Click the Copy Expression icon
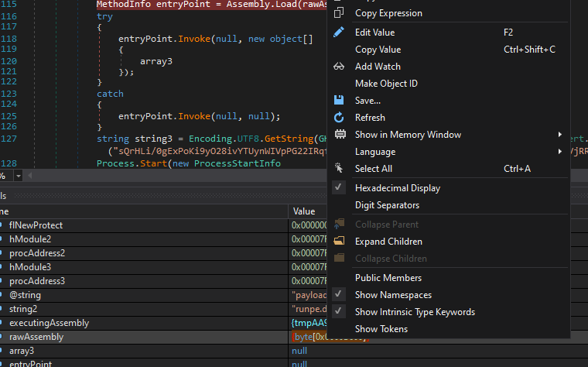 tap(339, 13)
